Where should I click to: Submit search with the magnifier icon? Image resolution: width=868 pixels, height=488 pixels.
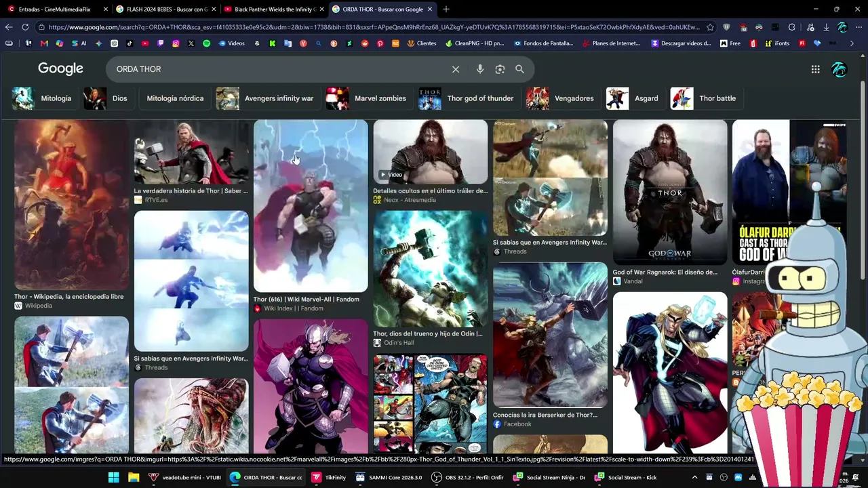[x=519, y=69]
